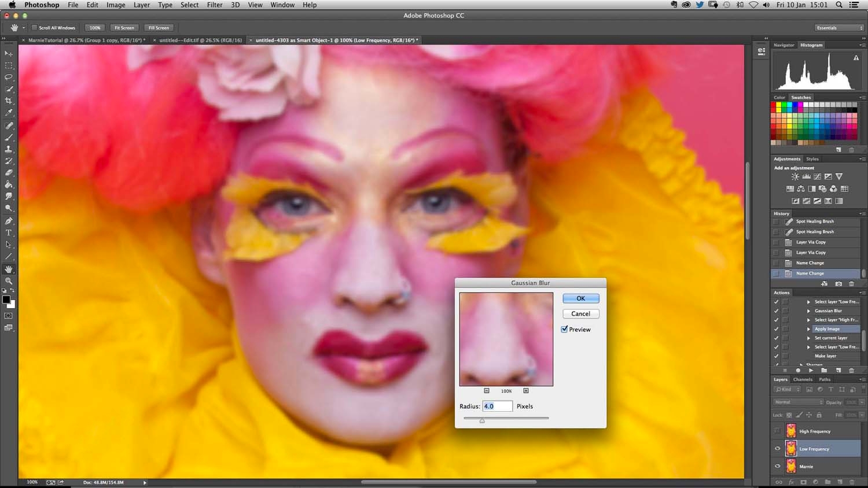Select the Brush tool in toolbar

point(9,138)
